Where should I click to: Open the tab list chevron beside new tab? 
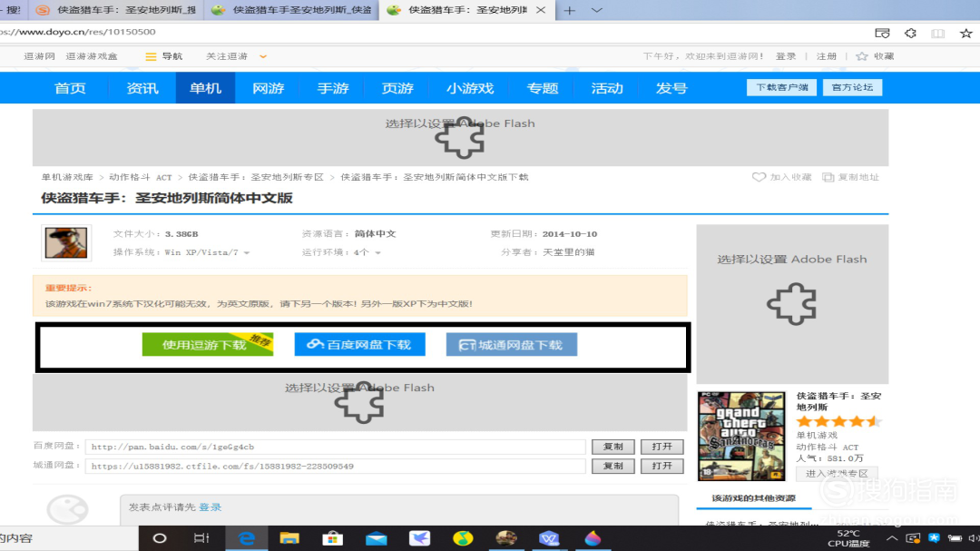pyautogui.click(x=597, y=10)
